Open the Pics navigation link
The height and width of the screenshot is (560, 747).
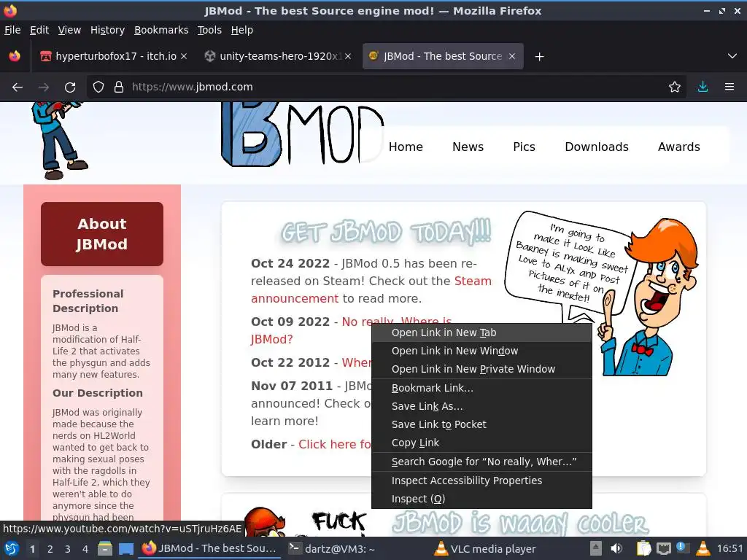point(524,147)
